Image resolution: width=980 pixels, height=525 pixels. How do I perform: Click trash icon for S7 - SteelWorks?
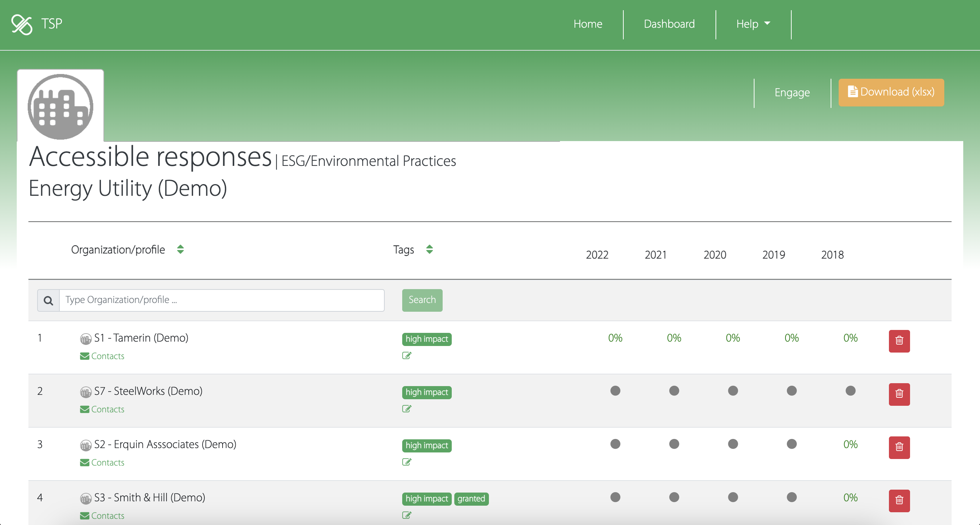[899, 394]
